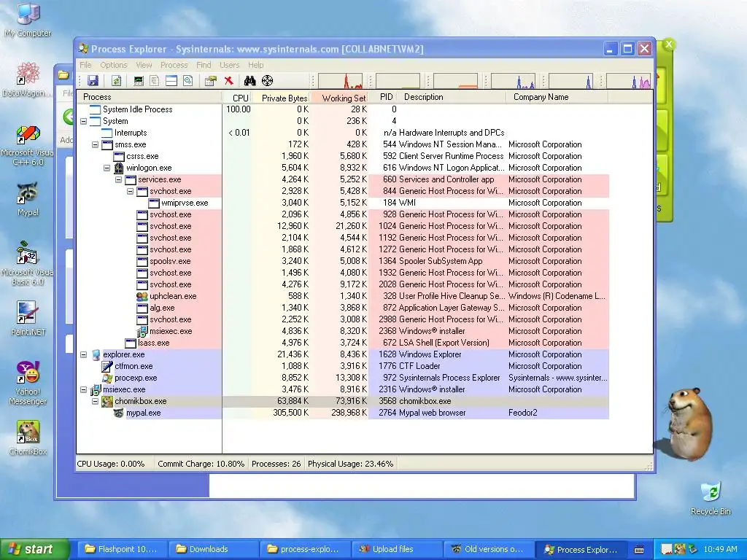
Task: Select the lsass.exe process name
Action: point(153,343)
